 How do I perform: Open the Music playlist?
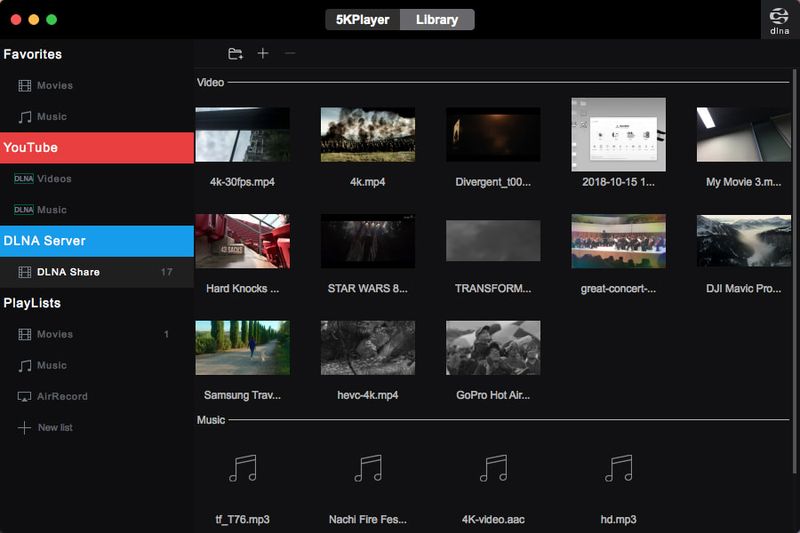pyautogui.click(x=97, y=366)
